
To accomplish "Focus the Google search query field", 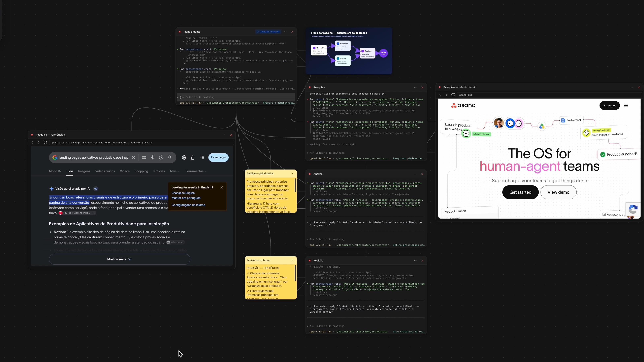I will (94, 157).
